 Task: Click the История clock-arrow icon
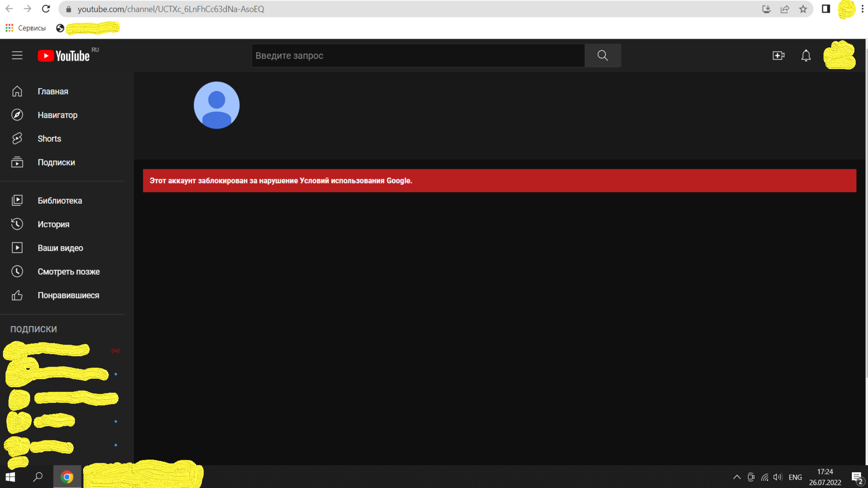click(17, 224)
